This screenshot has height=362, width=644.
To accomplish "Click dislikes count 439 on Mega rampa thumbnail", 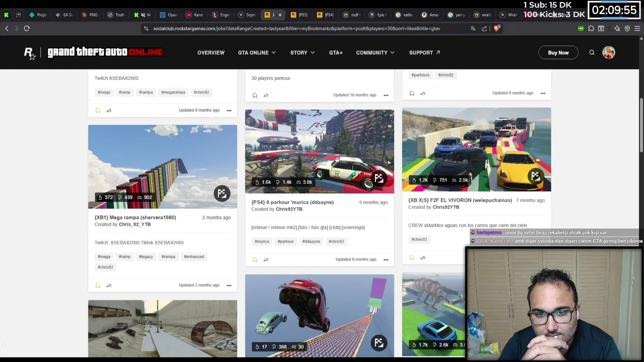I will [x=125, y=198].
